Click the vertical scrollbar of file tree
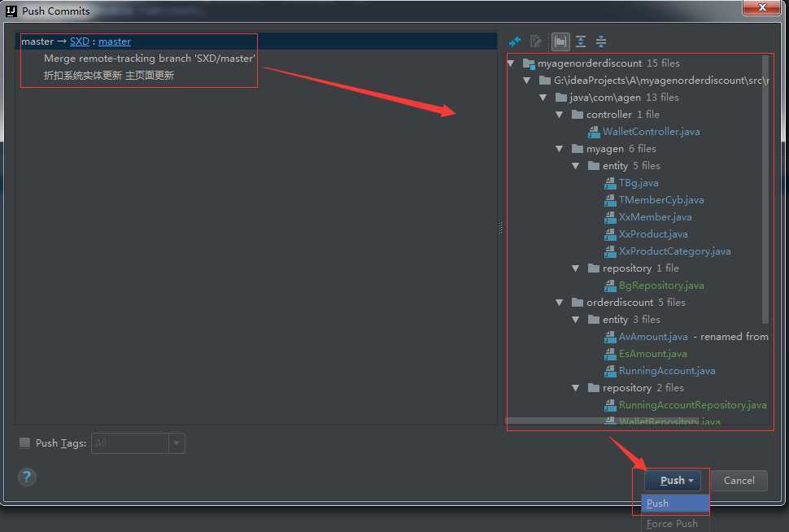 click(x=765, y=189)
